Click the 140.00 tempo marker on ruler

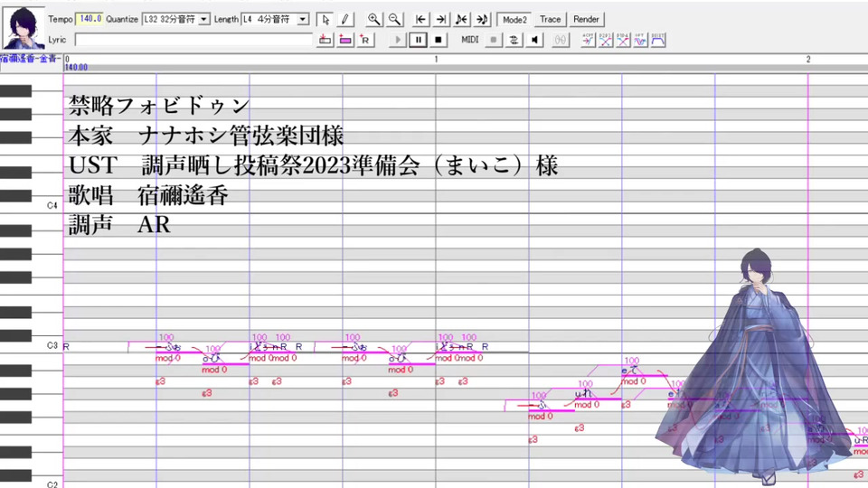(76, 68)
